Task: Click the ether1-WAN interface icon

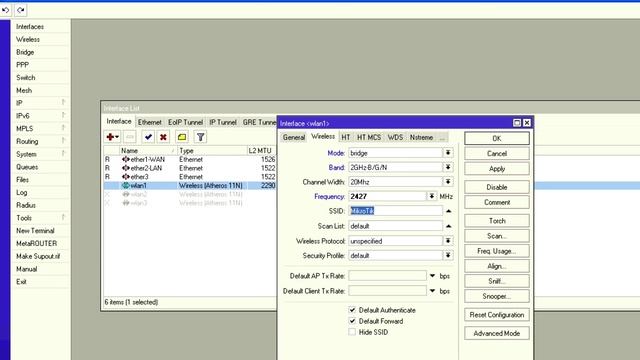Action: (126, 159)
